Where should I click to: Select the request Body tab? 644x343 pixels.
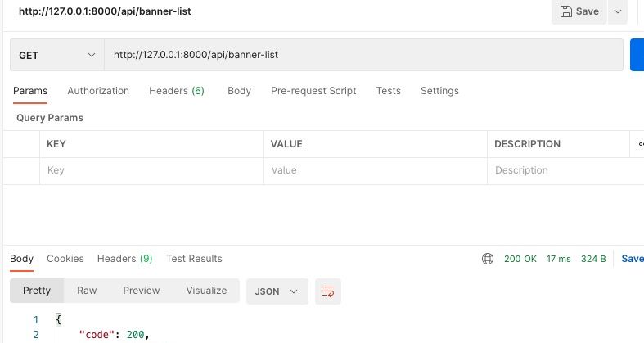[239, 91]
